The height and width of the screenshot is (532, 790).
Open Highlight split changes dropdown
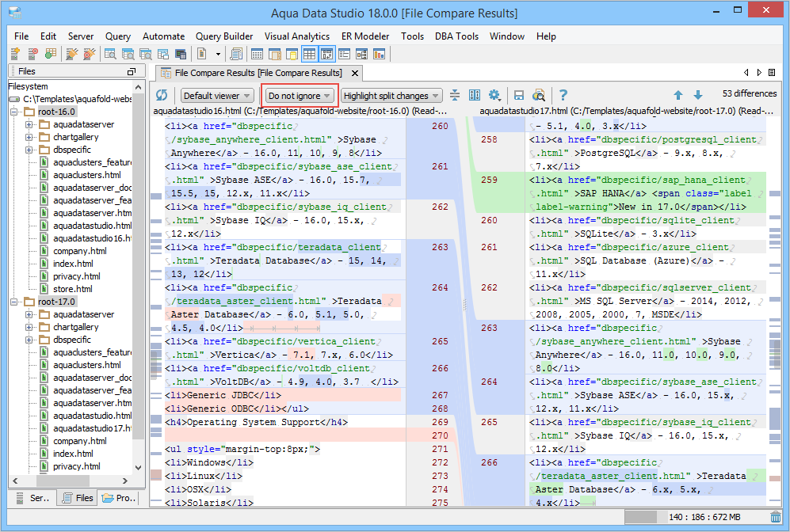tap(391, 96)
